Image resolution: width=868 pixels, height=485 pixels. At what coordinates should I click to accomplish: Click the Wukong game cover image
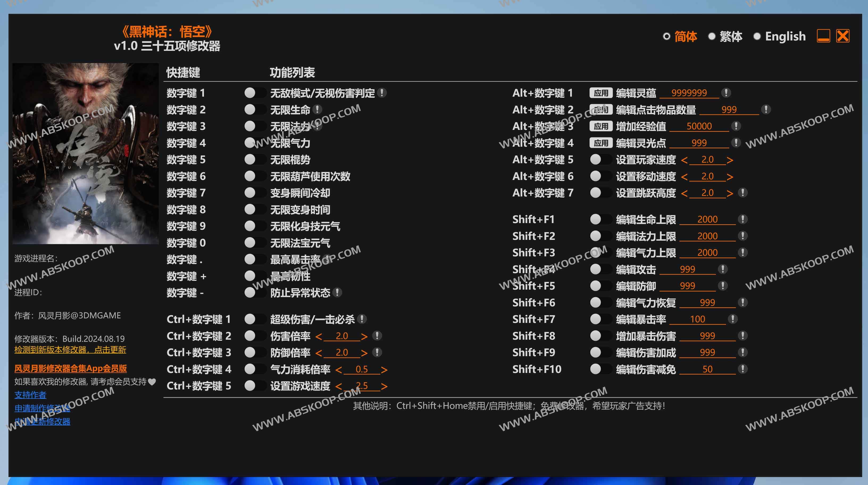pyautogui.click(x=85, y=154)
